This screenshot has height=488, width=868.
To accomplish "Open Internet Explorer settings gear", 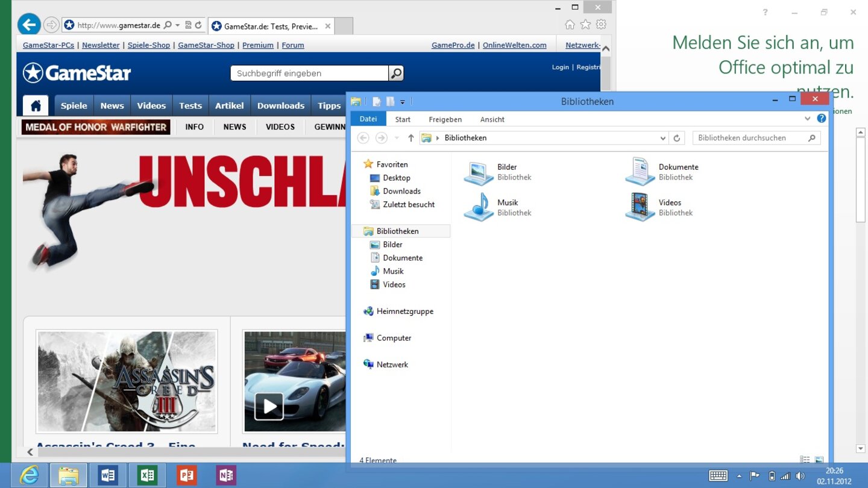I will [x=601, y=25].
